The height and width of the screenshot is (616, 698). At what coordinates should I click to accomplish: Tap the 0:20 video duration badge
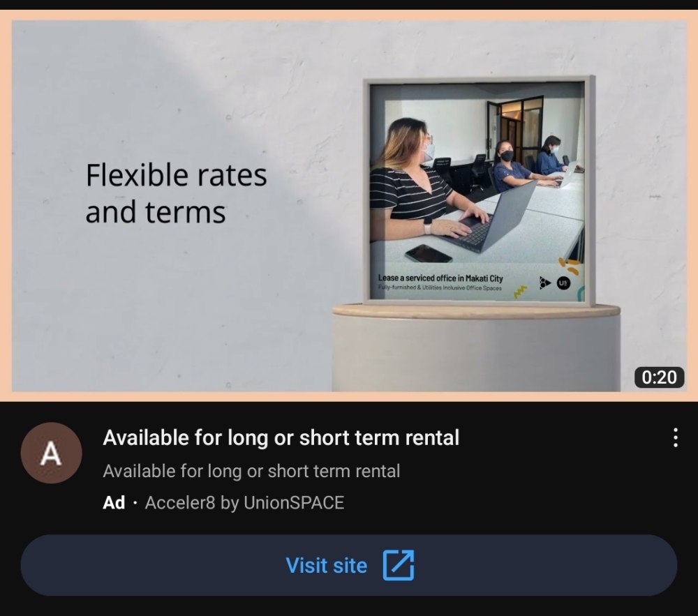[x=660, y=377]
